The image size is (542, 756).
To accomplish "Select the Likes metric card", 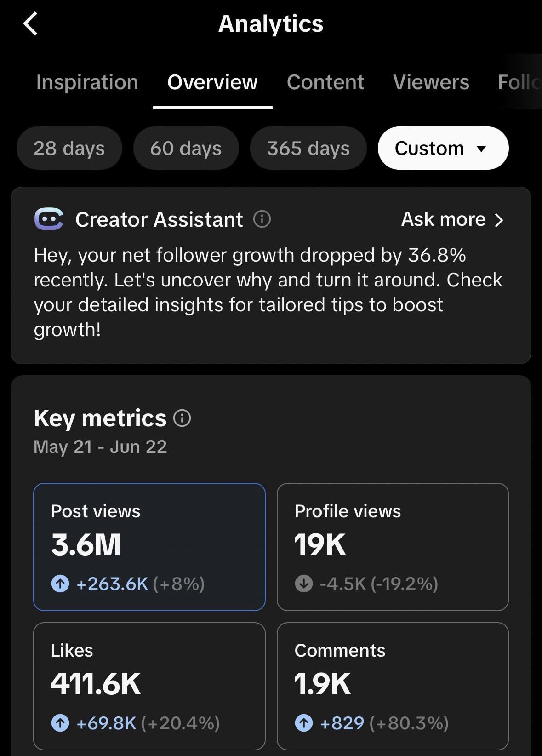I will click(x=149, y=686).
